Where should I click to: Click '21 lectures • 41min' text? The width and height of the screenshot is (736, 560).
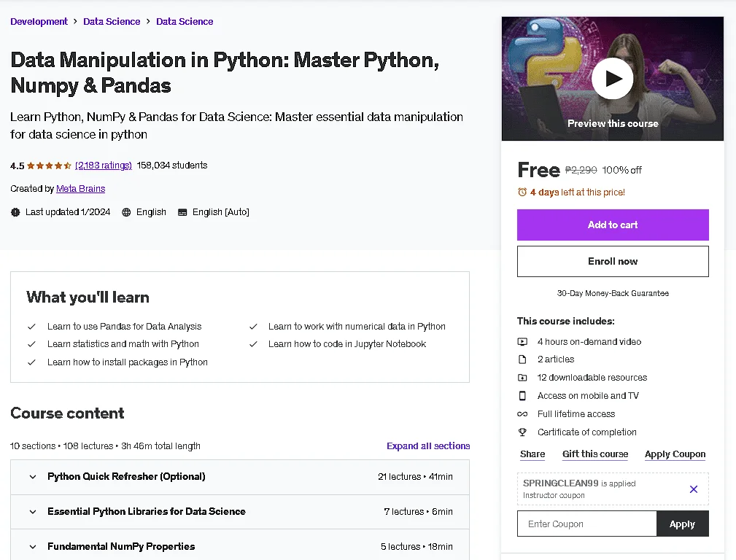pyautogui.click(x=415, y=476)
